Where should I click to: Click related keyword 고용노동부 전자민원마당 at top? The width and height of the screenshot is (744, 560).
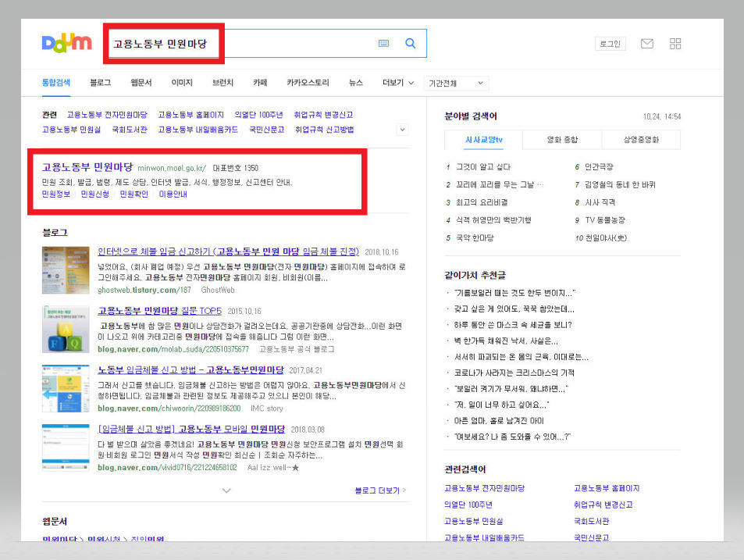(x=107, y=115)
